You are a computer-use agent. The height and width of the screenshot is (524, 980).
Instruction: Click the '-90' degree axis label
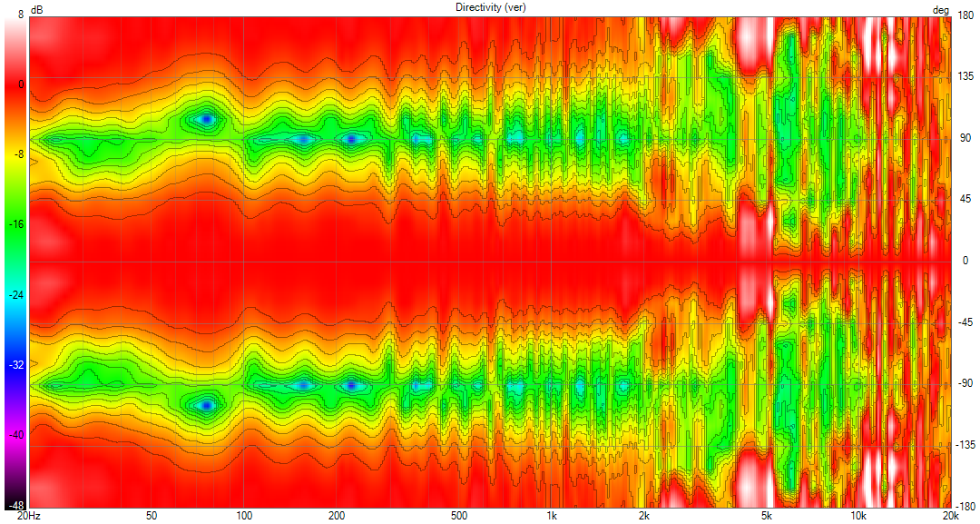point(966,383)
